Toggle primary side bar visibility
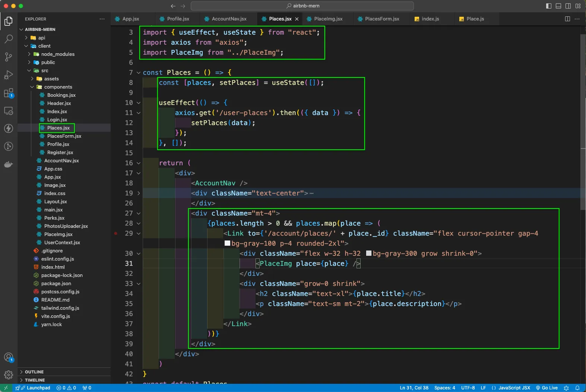The height and width of the screenshot is (392, 586). 549,6
